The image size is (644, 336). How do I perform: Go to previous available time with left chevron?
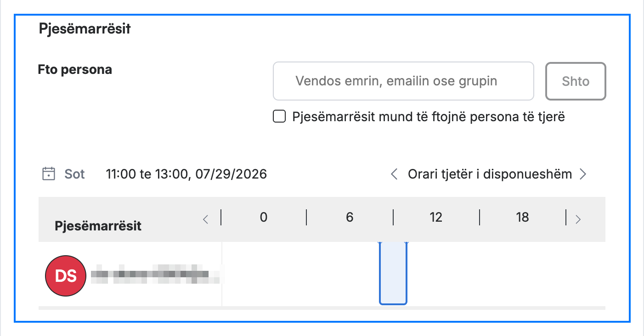pyautogui.click(x=394, y=174)
